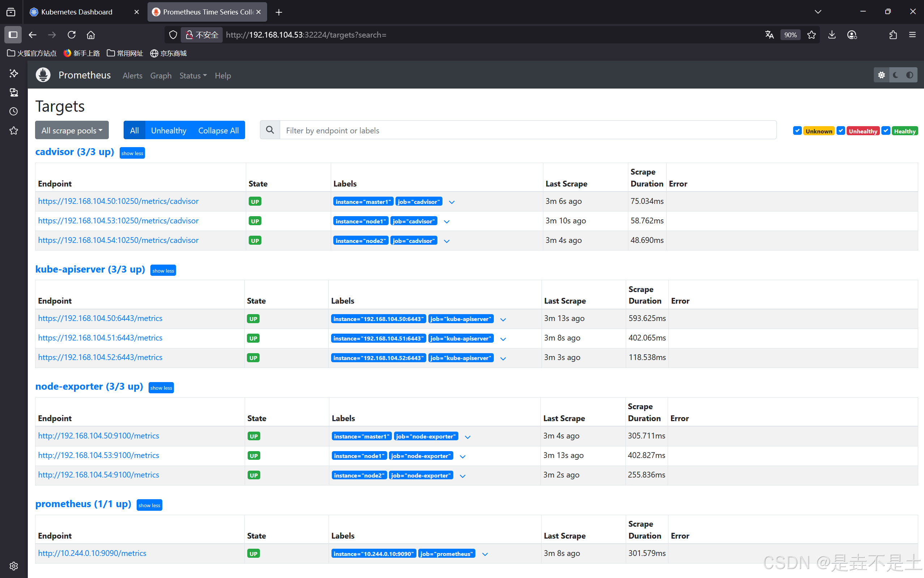The width and height of the screenshot is (924, 578).
Task: Open a new browser tab
Action: pos(279,12)
